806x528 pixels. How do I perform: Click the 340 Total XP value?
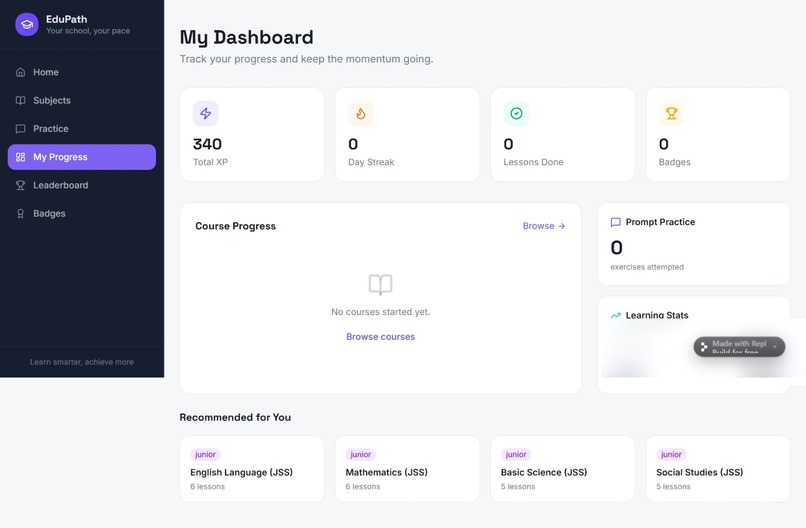(207, 144)
